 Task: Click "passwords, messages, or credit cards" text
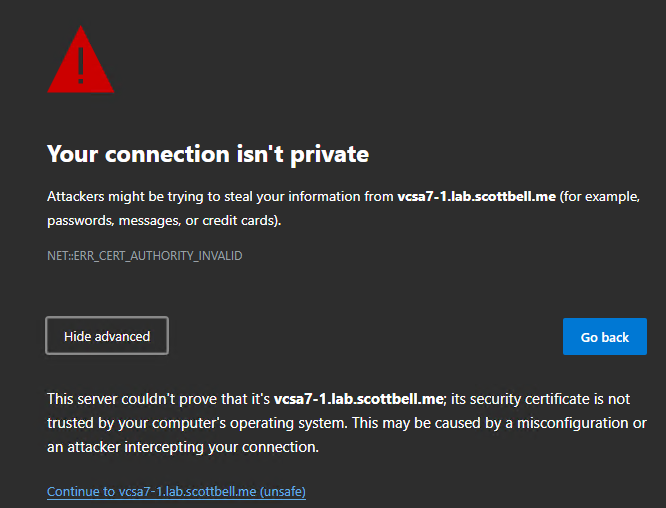(x=160, y=220)
